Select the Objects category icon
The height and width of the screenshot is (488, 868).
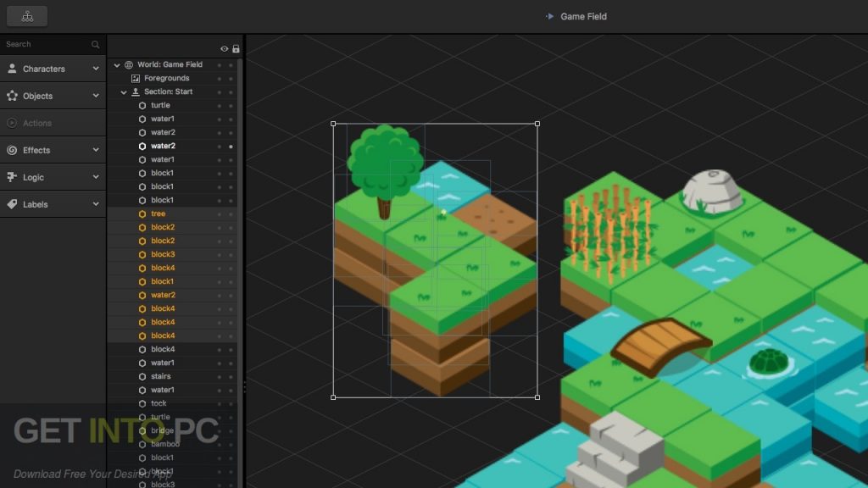click(12, 95)
